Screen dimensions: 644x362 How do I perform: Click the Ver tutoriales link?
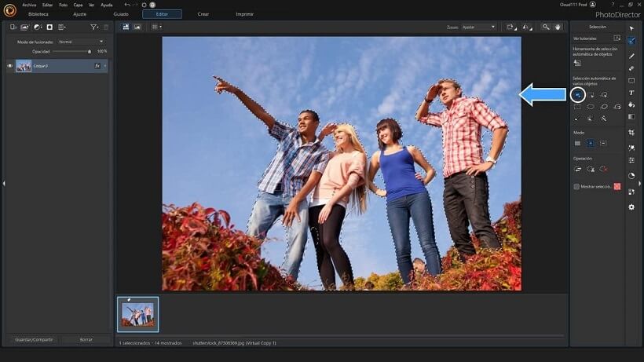[585, 38]
